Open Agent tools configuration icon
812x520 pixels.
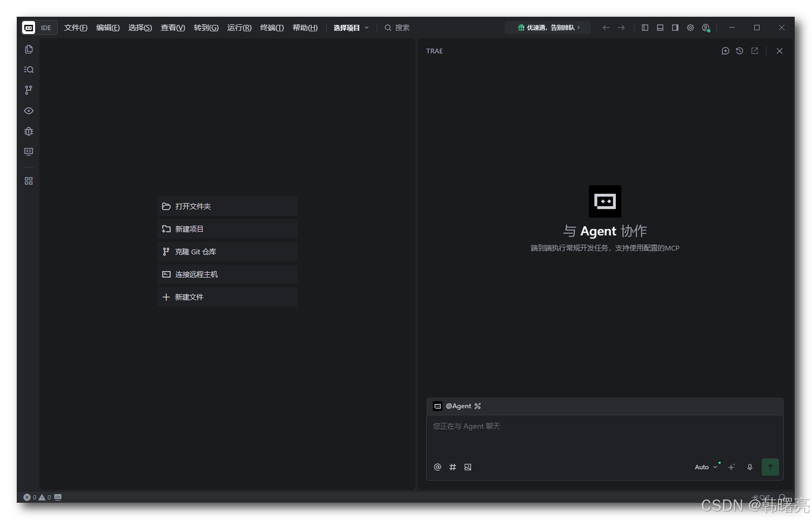[478, 406]
